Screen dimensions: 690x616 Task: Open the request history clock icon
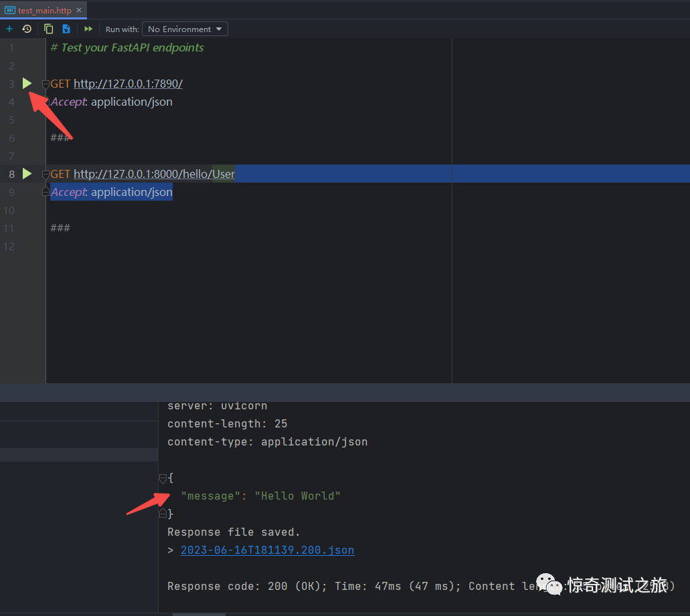click(x=27, y=29)
